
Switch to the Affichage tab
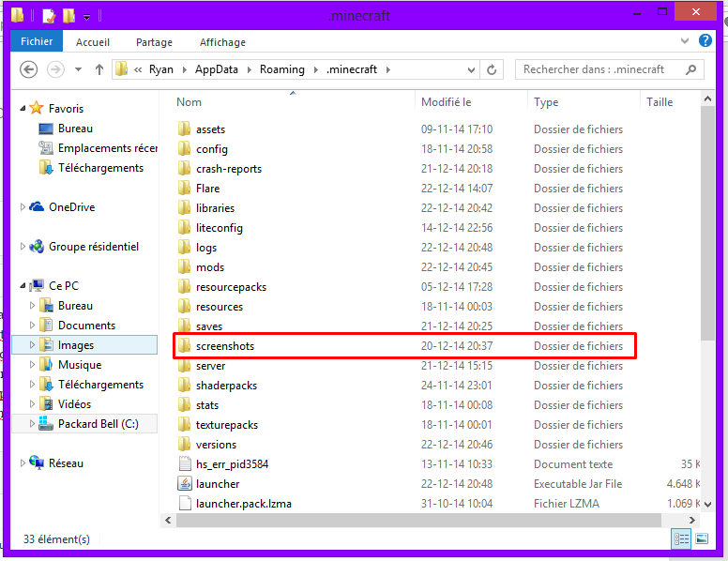point(222,42)
